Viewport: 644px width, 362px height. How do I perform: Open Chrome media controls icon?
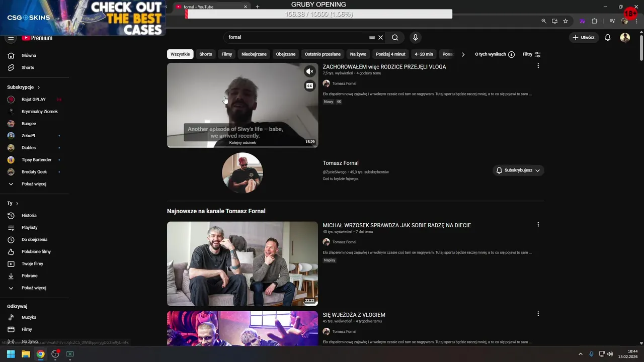612,21
